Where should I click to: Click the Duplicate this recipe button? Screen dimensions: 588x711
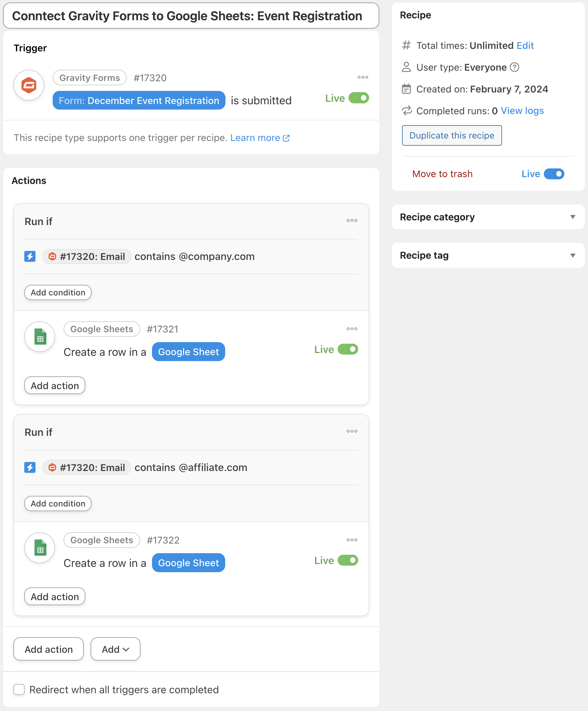coord(452,135)
